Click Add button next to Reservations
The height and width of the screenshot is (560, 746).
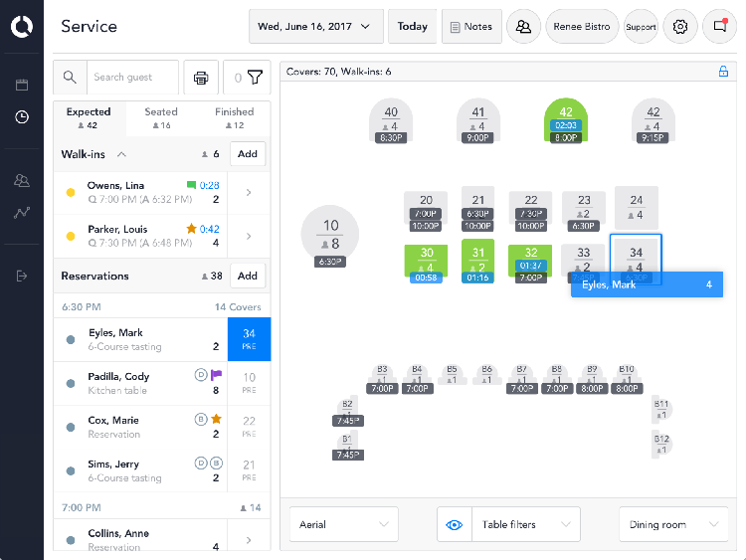pyautogui.click(x=247, y=276)
